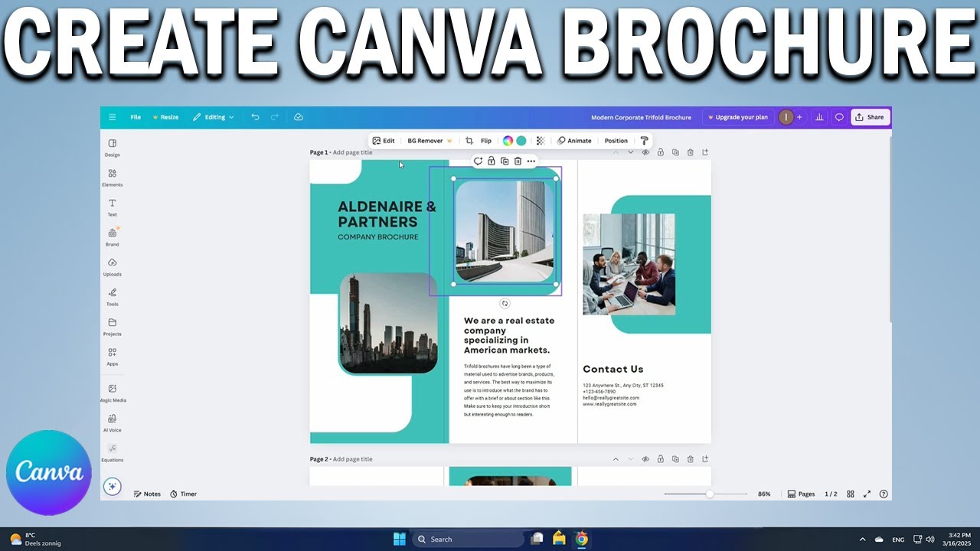
Task: Toggle the Pages view
Action: (802, 494)
